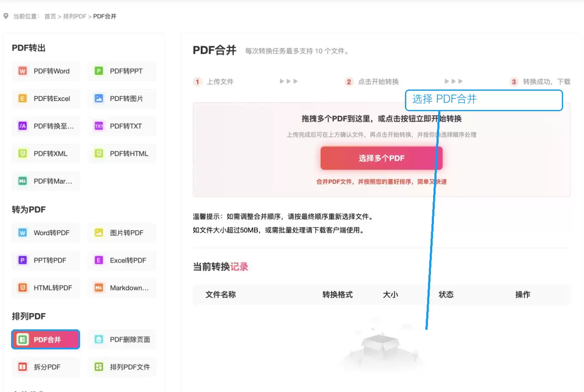584x392 pixels.
Task: Click the E icon beside Excel转PDF
Action: 99,260
